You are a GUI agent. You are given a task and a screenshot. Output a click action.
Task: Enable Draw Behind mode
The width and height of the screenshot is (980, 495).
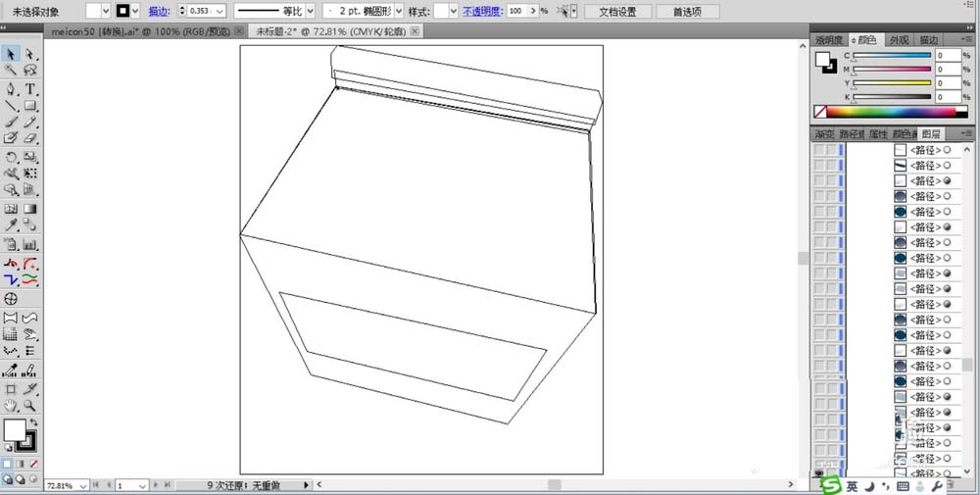tap(20, 479)
